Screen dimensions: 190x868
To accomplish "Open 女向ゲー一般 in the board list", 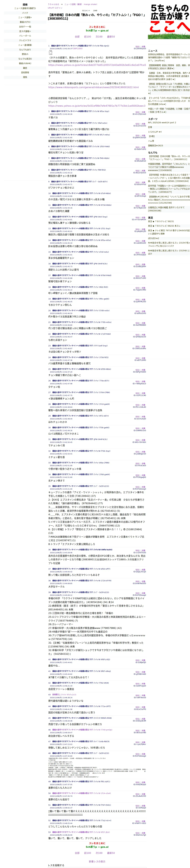I will 25,27.
